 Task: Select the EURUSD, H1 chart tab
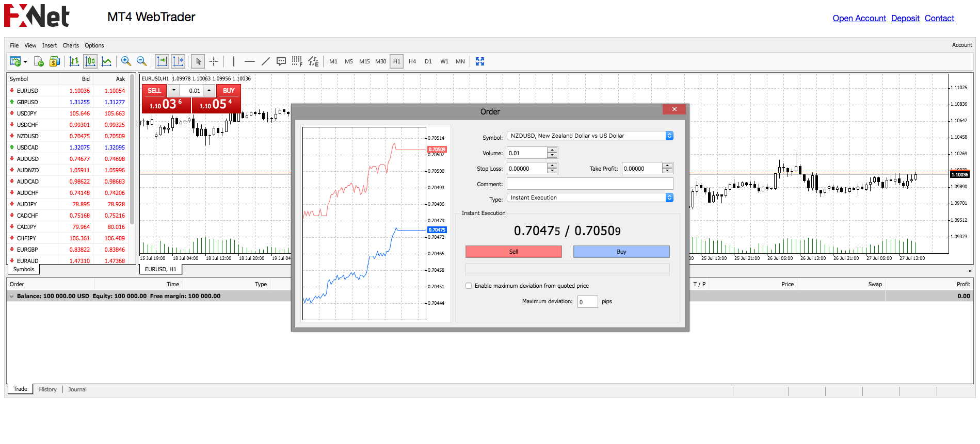[160, 269]
